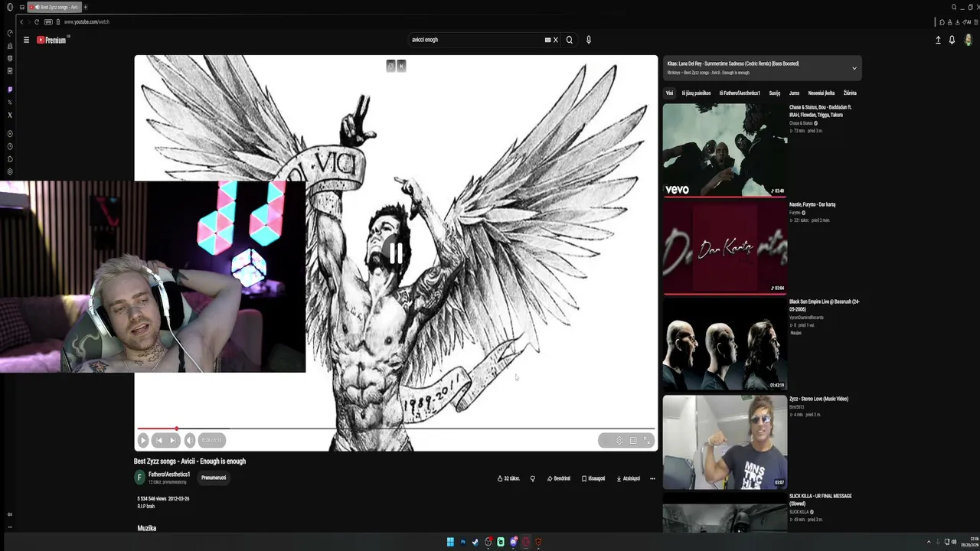Open the 'Nastie, Furytto - Dar kartą' thumbnail
The width and height of the screenshot is (980, 551).
pyautogui.click(x=725, y=246)
